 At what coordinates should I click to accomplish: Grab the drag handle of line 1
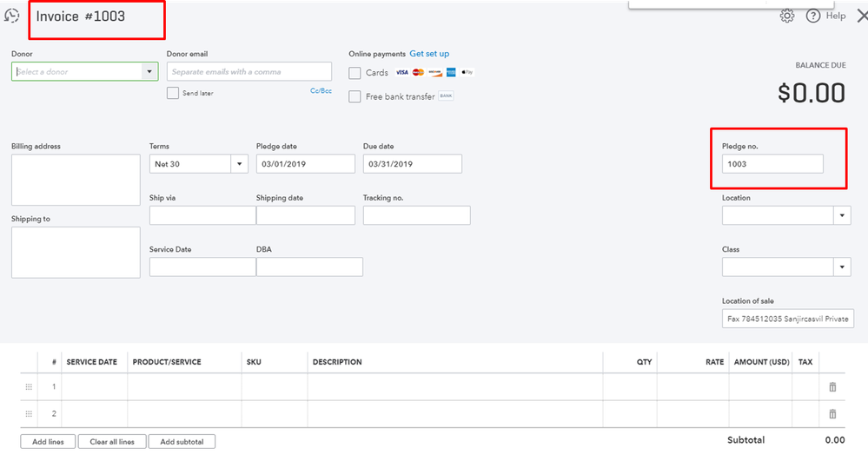29,386
